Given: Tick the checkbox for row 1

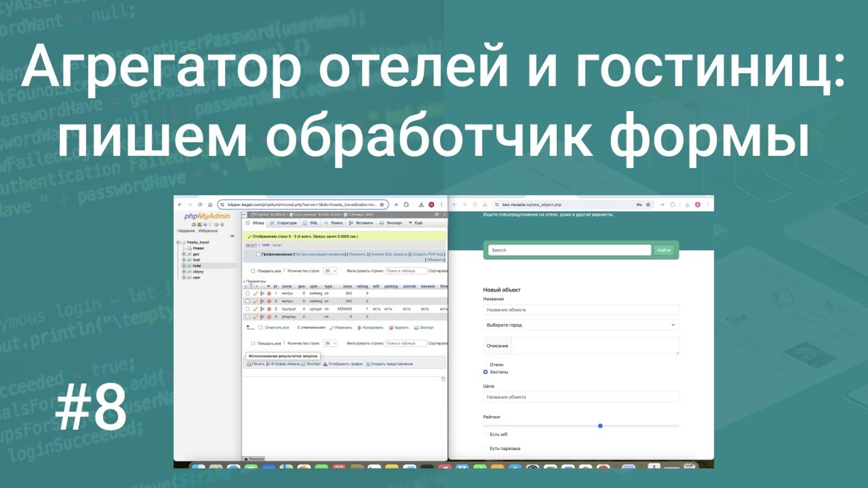Looking at the screenshot, I should pyautogui.click(x=247, y=293).
